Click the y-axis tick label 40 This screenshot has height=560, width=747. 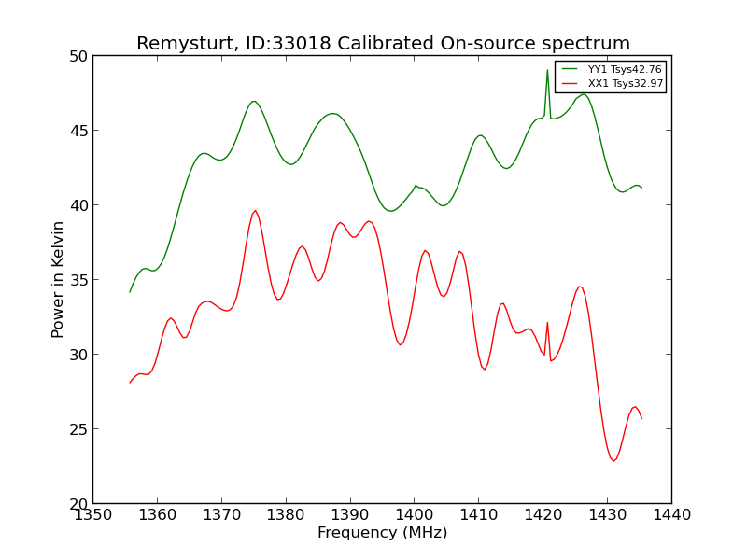click(78, 205)
